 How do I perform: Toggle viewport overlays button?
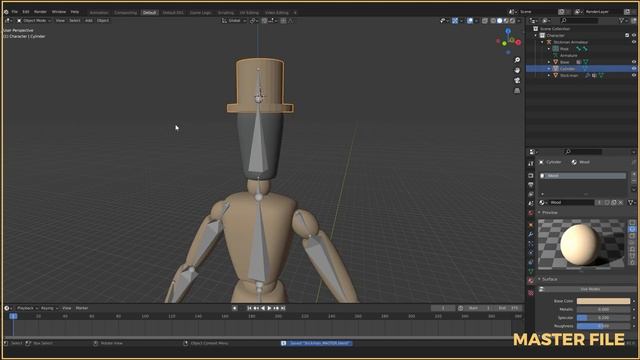[x=470, y=20]
